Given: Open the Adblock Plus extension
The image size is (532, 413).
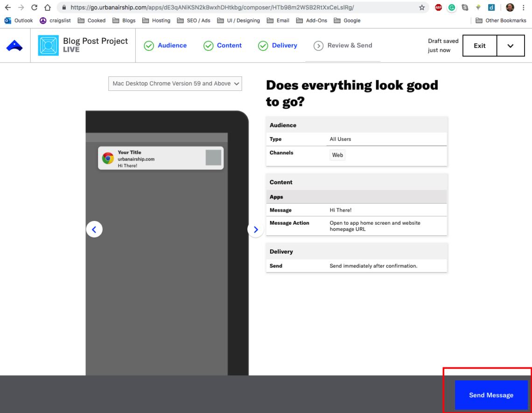Looking at the screenshot, I should point(438,7).
